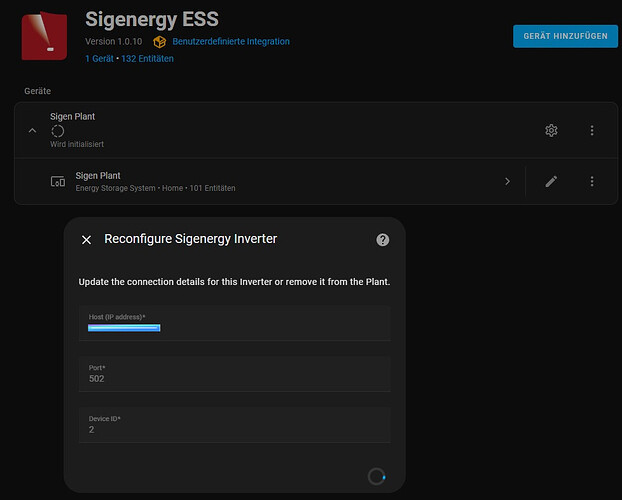Open the 132 Entitäten link

(x=148, y=59)
